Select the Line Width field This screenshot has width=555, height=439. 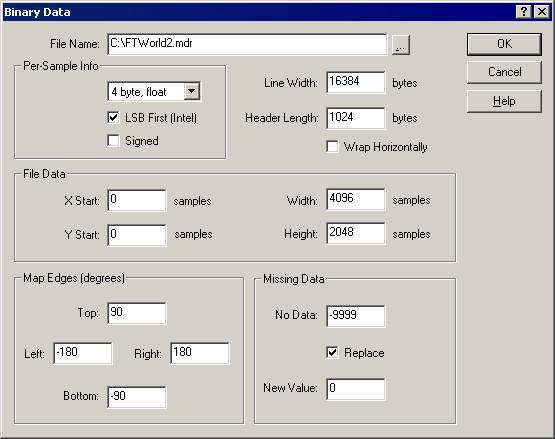(355, 82)
